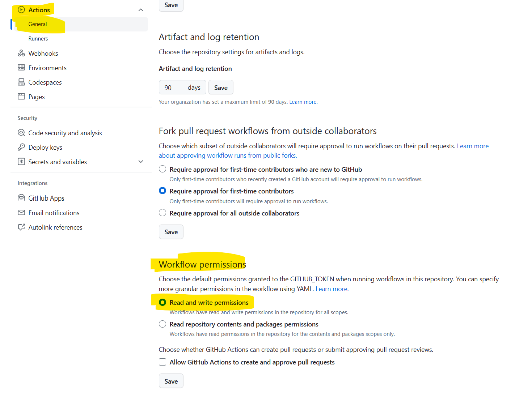This screenshot has width=532, height=397.
Task: Open Codespaces via its sidebar icon
Action: [x=21, y=82]
